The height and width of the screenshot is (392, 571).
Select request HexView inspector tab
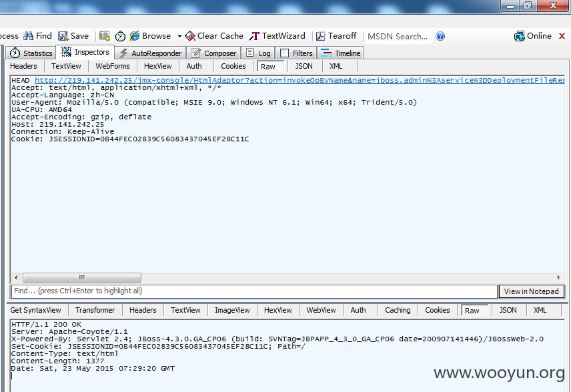click(x=157, y=66)
